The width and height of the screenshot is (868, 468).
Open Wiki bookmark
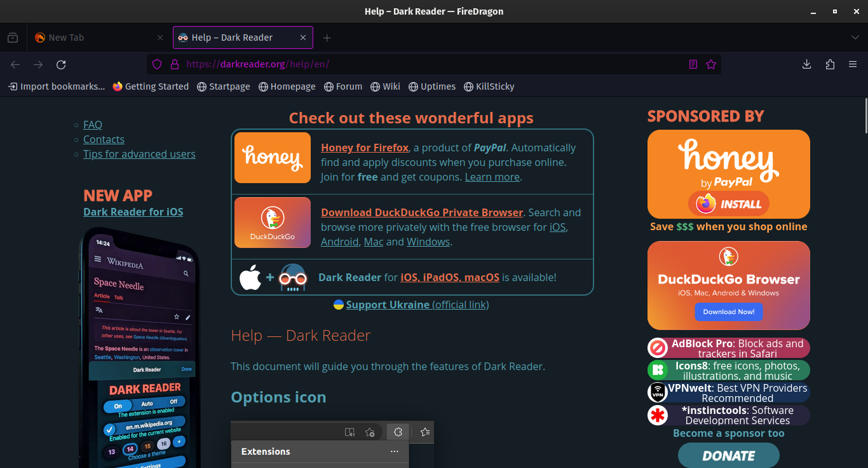(384, 86)
